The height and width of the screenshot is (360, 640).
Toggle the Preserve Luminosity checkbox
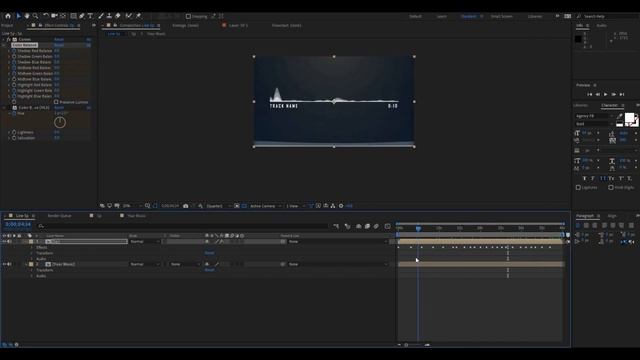coord(56,102)
